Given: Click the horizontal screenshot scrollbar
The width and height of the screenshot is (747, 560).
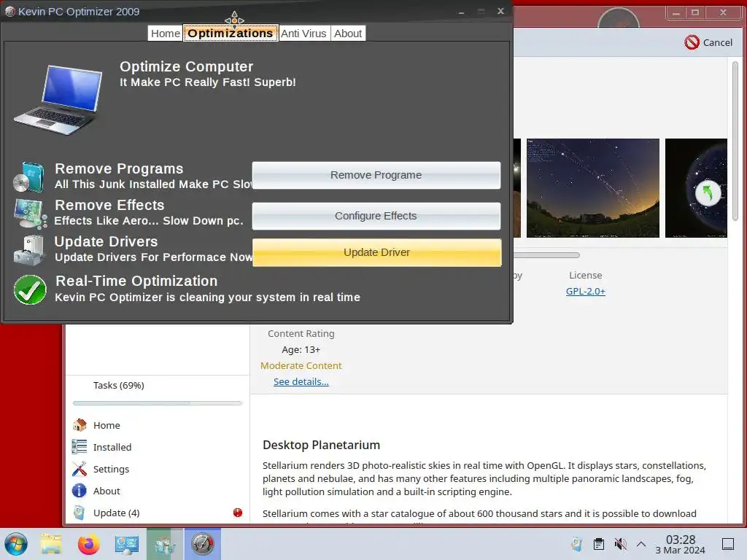Looking at the screenshot, I should (x=546, y=255).
